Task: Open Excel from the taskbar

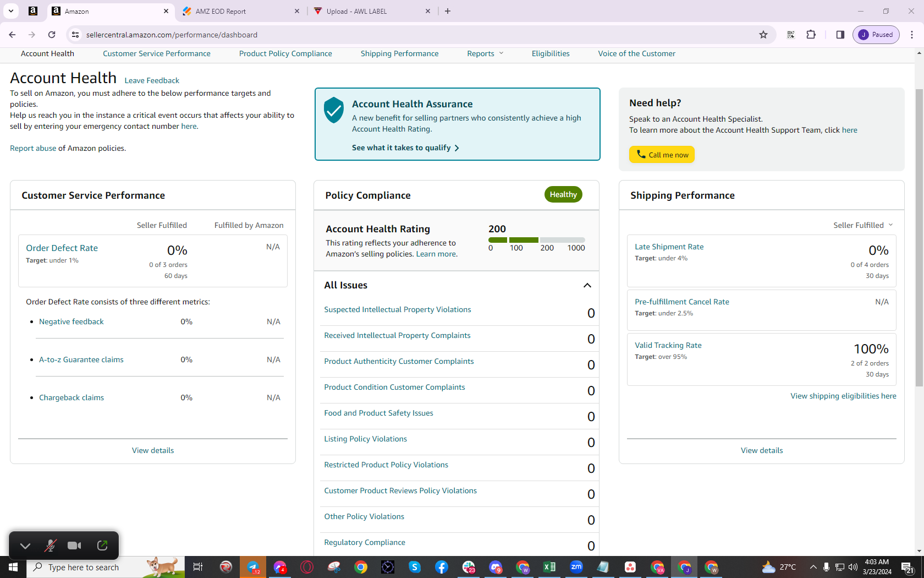Action: (549, 567)
